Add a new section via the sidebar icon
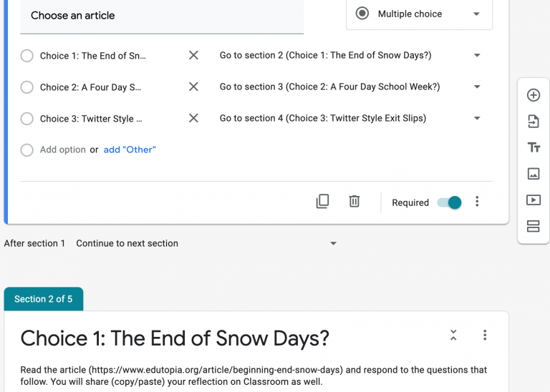550x392 pixels. (x=533, y=226)
